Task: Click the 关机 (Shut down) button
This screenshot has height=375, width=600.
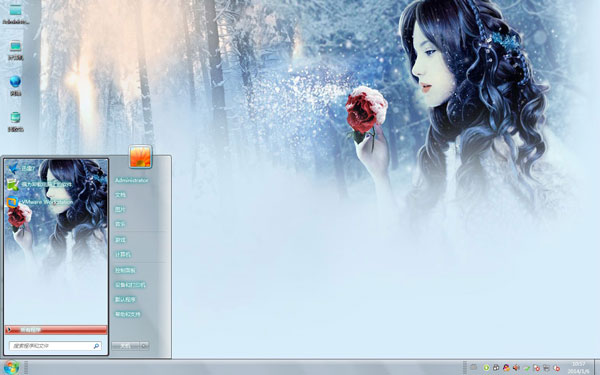Action: coord(125,346)
